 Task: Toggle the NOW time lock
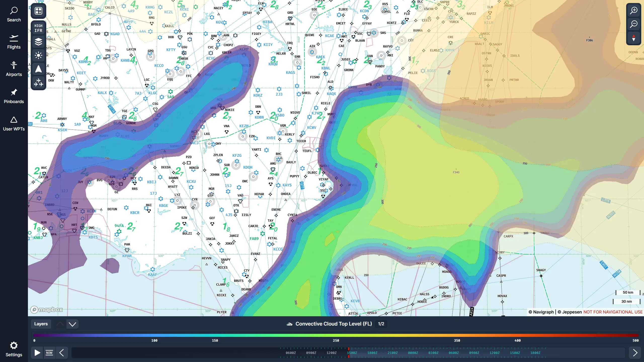pyautogui.click(x=49, y=352)
